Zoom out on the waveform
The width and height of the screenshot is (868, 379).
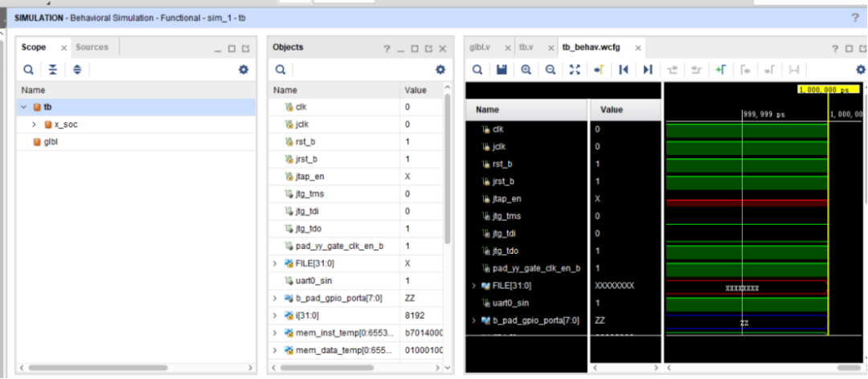(551, 69)
